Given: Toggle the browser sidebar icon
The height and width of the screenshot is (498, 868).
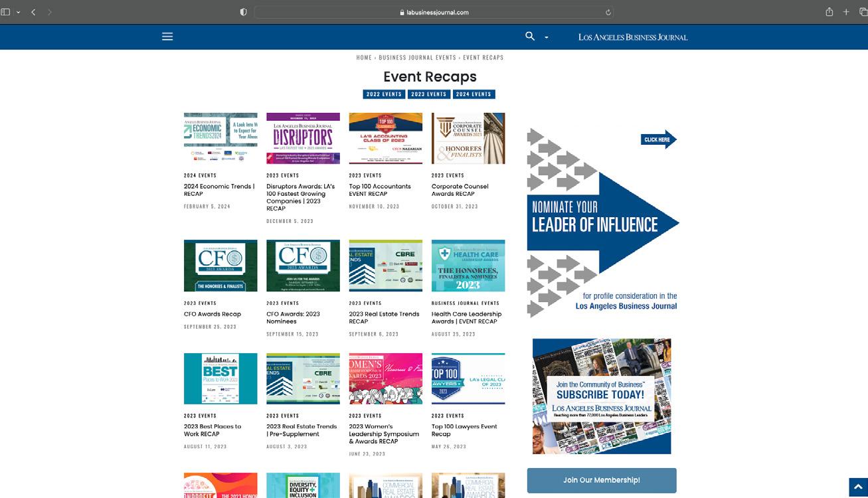Looking at the screenshot, I should click(x=6, y=12).
